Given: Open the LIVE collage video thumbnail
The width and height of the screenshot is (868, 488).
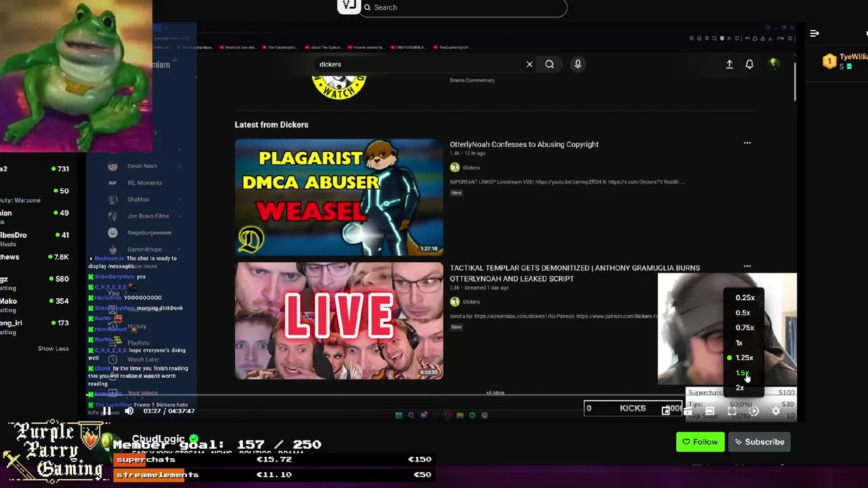Looking at the screenshot, I should coord(339,321).
